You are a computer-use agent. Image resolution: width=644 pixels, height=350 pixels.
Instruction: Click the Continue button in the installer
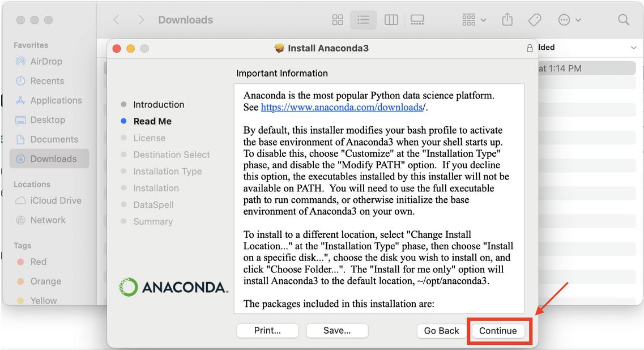[x=498, y=331]
